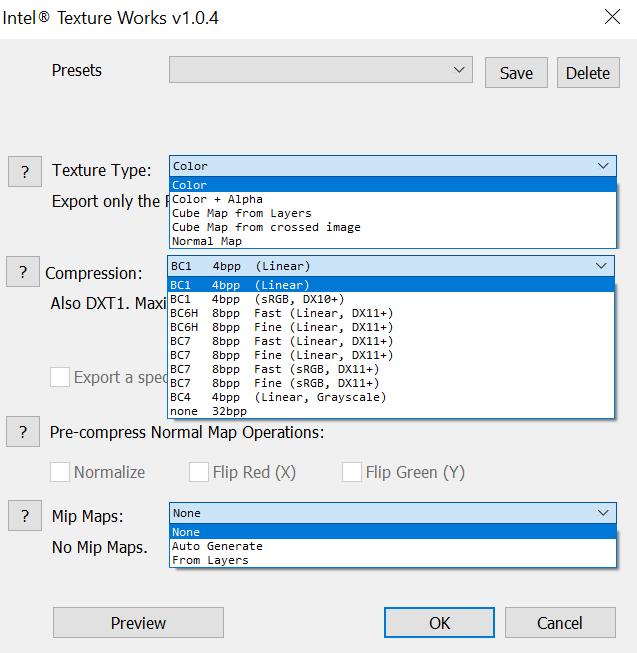This screenshot has width=637, height=653.
Task: Select BC7 8bpp Fast (sRGB, DX11+)
Action: 391,369
